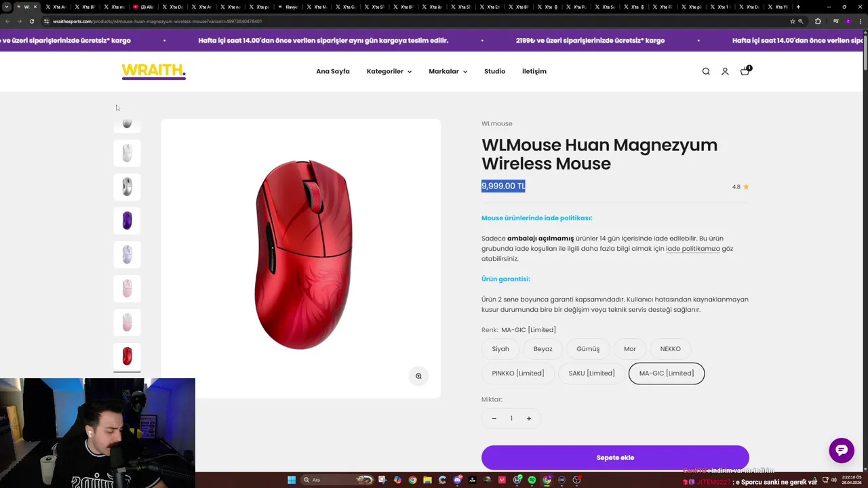View the lavender patterned mouse thumbnail
The image size is (868, 488).
point(127,254)
